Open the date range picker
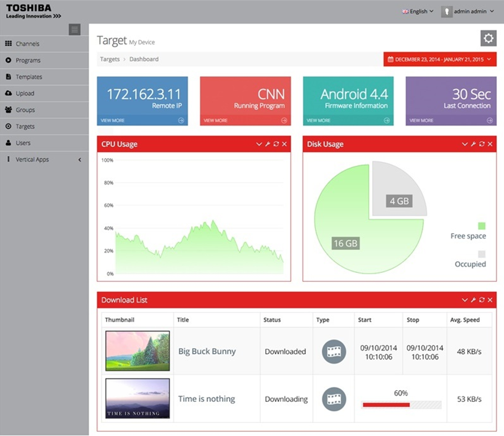The height and width of the screenshot is (436, 504). point(440,59)
